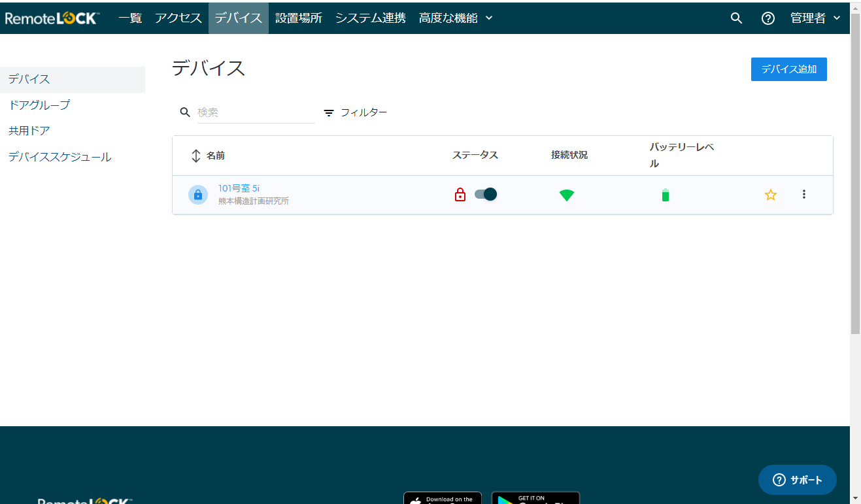This screenshot has height=504, width=861.
Task: Click the blue lock device icon for 101号室 5i
Action: pyautogui.click(x=198, y=195)
